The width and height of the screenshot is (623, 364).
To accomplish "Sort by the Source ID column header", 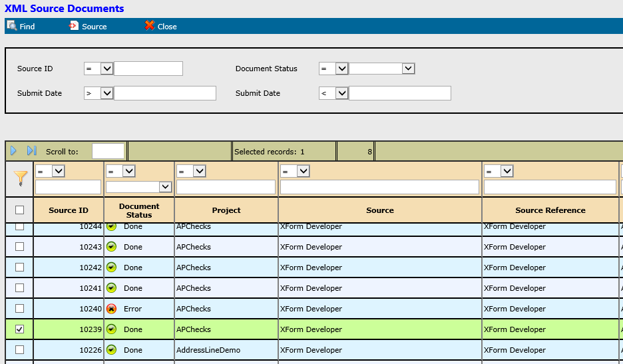I will (69, 210).
